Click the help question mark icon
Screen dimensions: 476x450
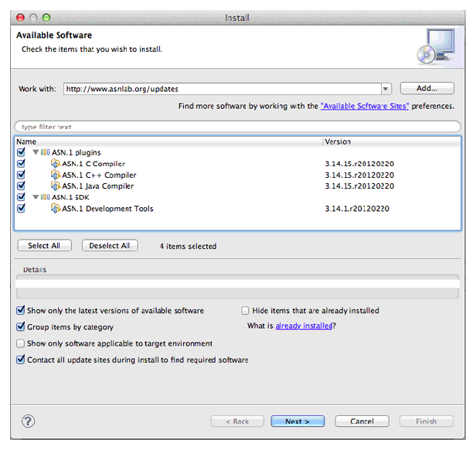[x=29, y=421]
